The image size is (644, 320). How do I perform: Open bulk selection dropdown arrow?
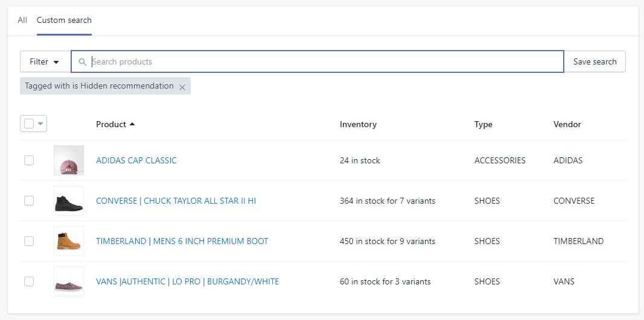(x=40, y=124)
